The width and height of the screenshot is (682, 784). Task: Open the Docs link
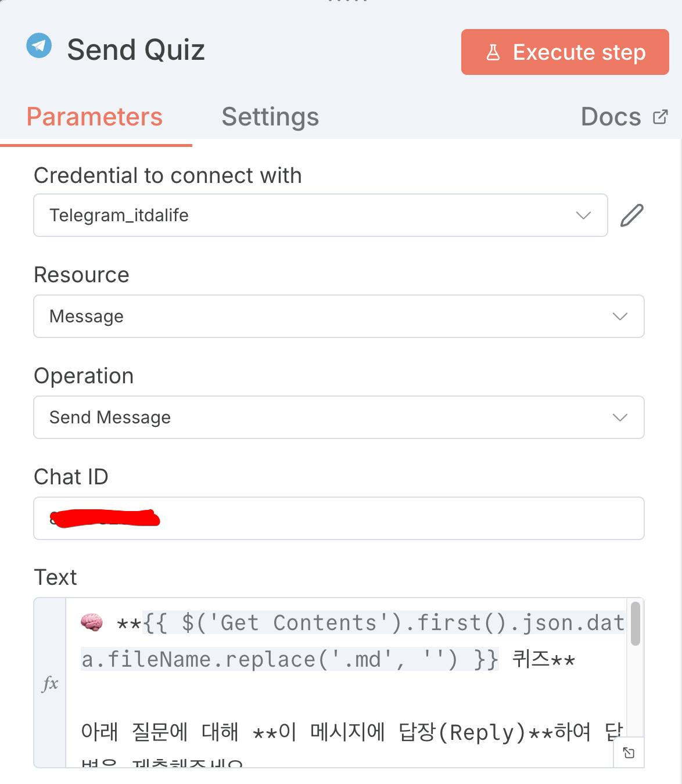pos(611,117)
